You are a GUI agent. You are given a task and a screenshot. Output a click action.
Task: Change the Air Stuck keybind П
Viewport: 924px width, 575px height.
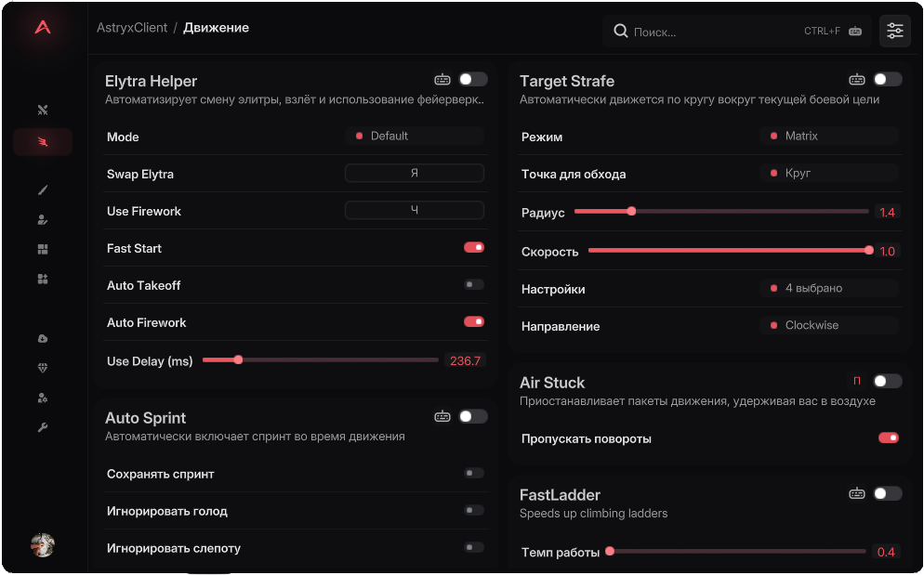coord(857,381)
